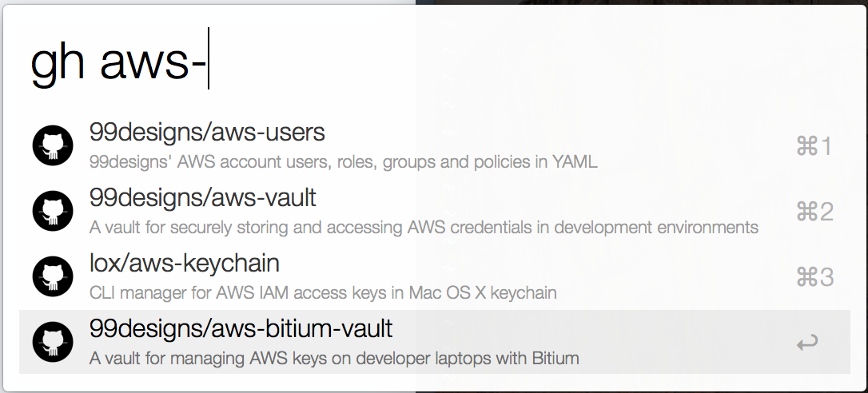Image resolution: width=868 pixels, height=393 pixels.
Task: Select the lox/aws-keychain result title
Action: click(x=184, y=262)
